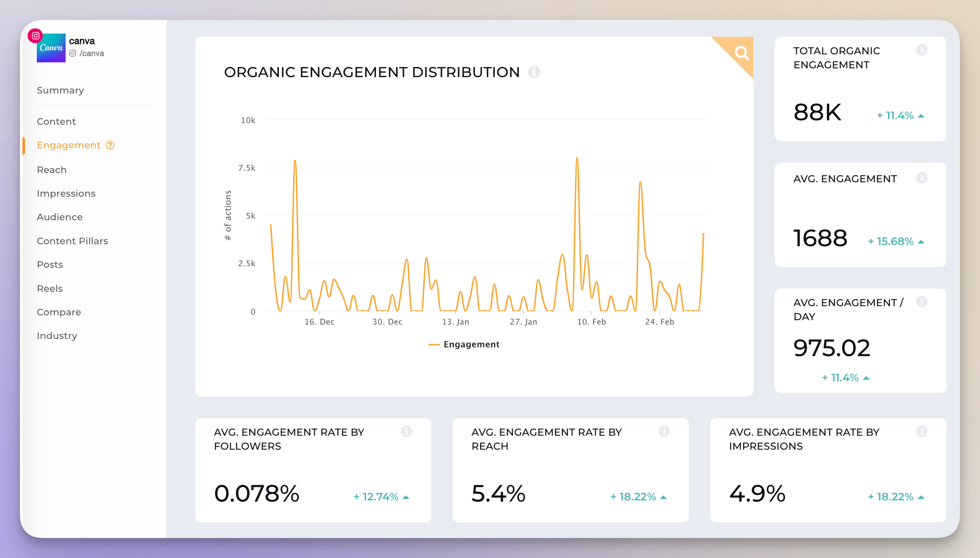Screen dimensions: 980x558
Task: Click the canva account name
Action: 82,41
